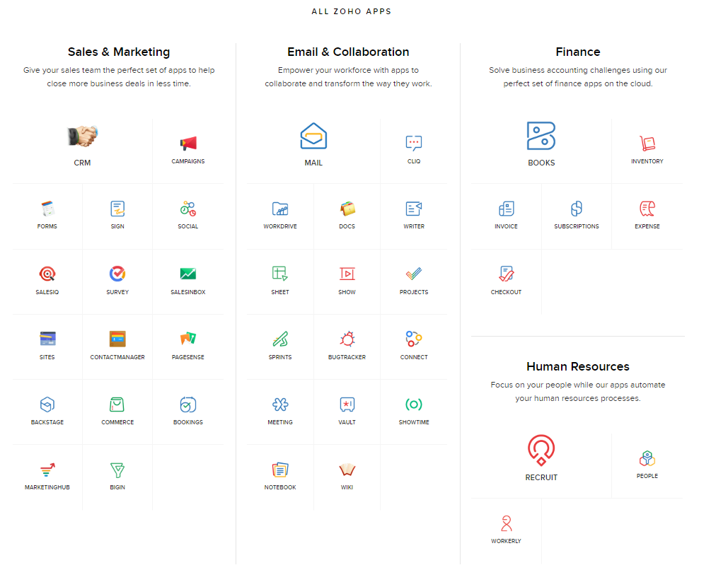
Task: Click the SUBSCRIPTIONS label text
Action: click(577, 226)
